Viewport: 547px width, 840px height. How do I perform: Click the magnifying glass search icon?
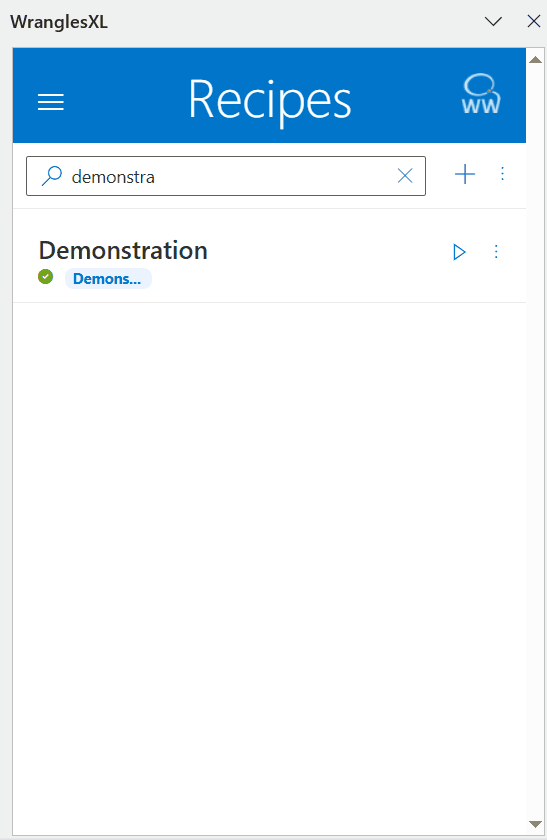(52, 176)
